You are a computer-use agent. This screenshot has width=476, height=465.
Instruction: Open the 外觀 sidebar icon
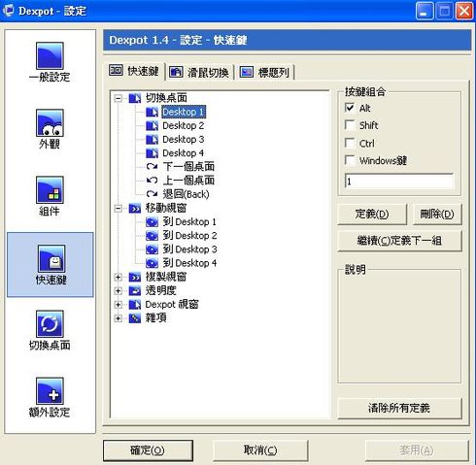point(50,122)
